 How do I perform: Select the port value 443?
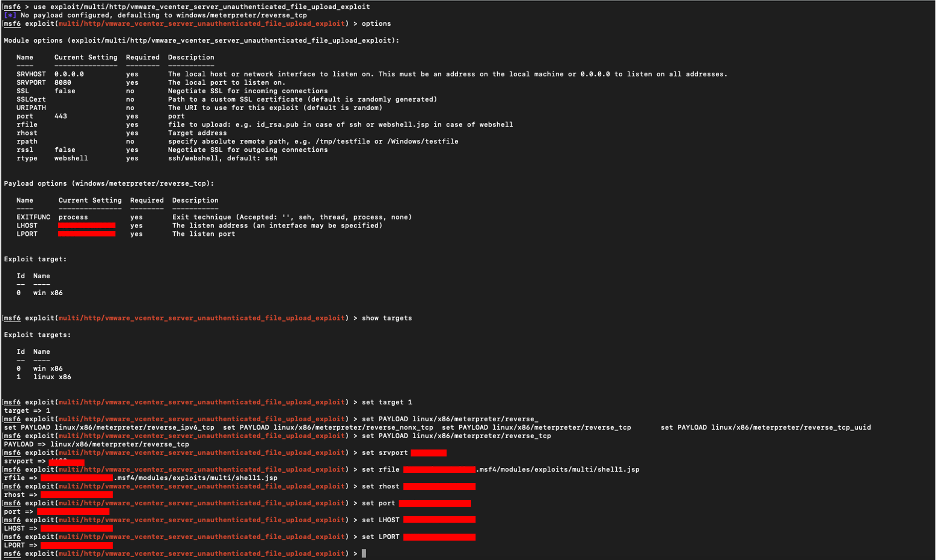tap(60, 116)
